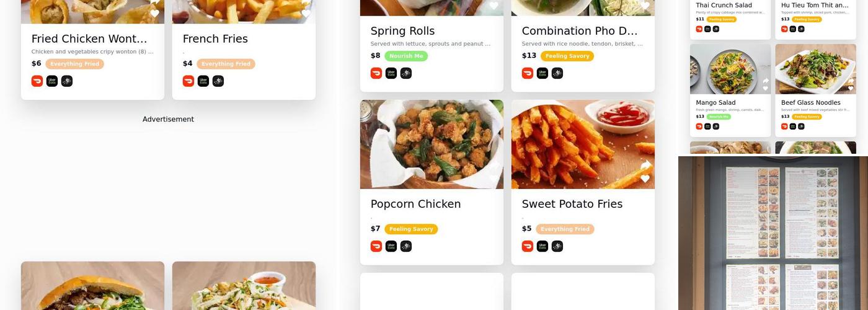The image size is (868, 310).
Task: Click the Nourish Me tag on Spring Rolls
Action: point(406,56)
